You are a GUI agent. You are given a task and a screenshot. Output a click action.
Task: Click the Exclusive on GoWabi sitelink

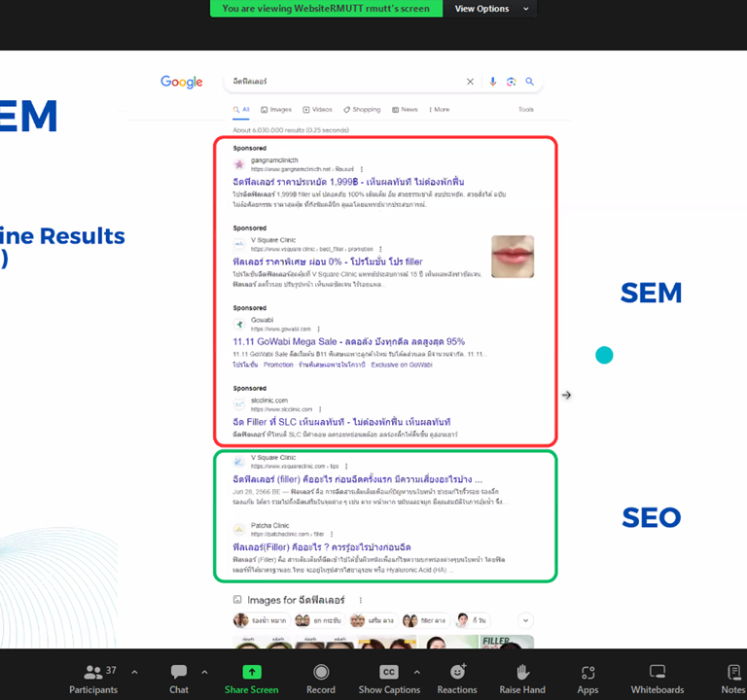[x=402, y=365]
